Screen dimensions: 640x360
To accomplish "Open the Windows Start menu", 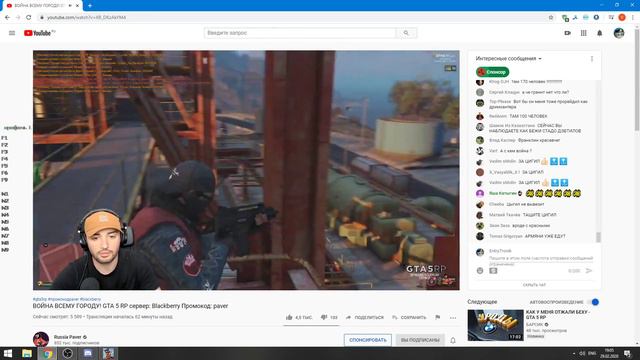I will [x=8, y=353].
